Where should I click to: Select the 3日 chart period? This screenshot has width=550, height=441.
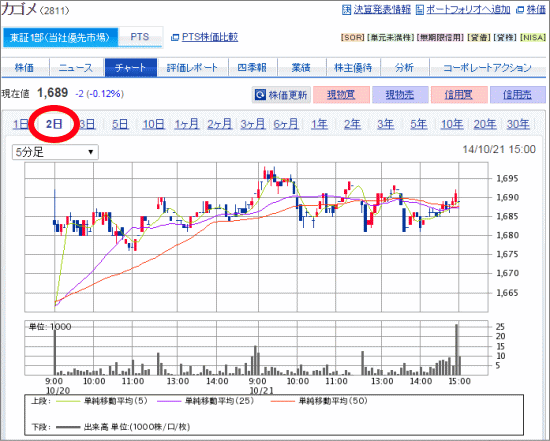(x=87, y=124)
